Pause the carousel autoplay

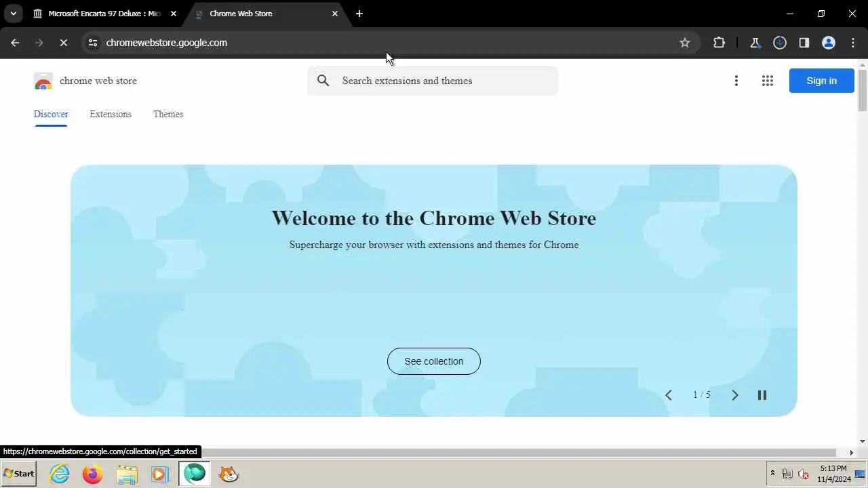[762, 395]
